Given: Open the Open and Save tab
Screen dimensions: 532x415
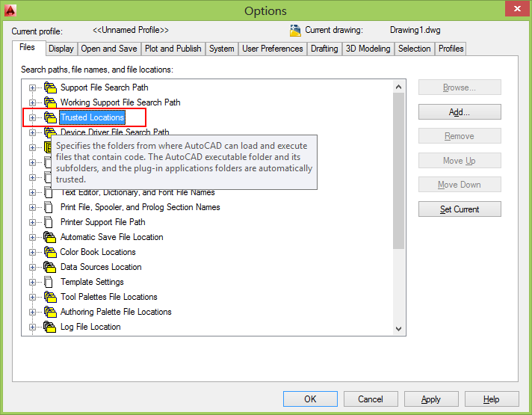Looking at the screenshot, I should pos(109,49).
